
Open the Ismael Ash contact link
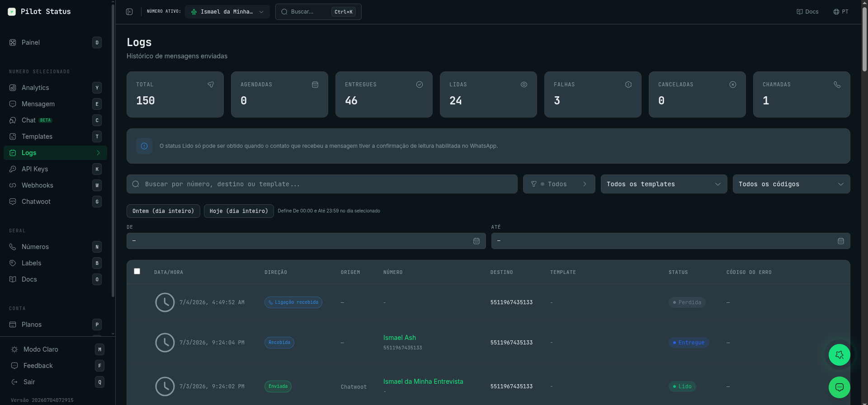click(x=400, y=338)
